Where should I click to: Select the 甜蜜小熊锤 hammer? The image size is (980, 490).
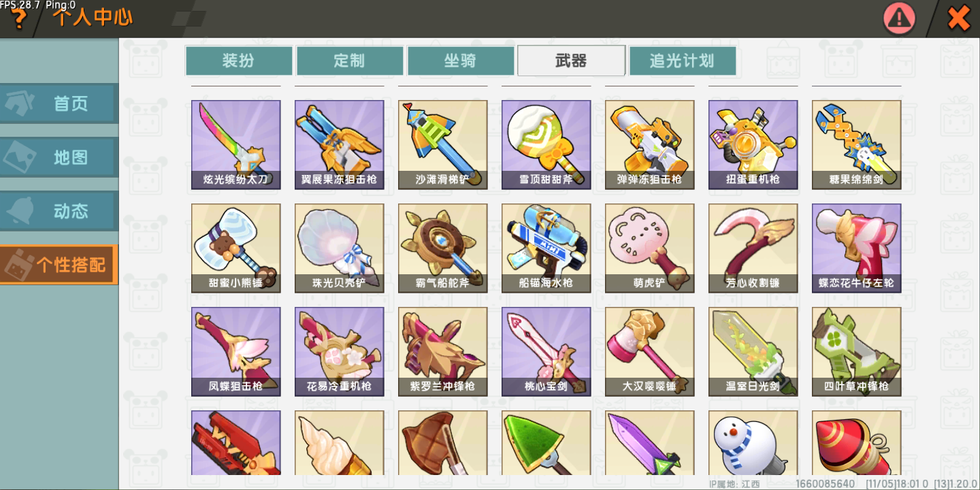coord(235,248)
